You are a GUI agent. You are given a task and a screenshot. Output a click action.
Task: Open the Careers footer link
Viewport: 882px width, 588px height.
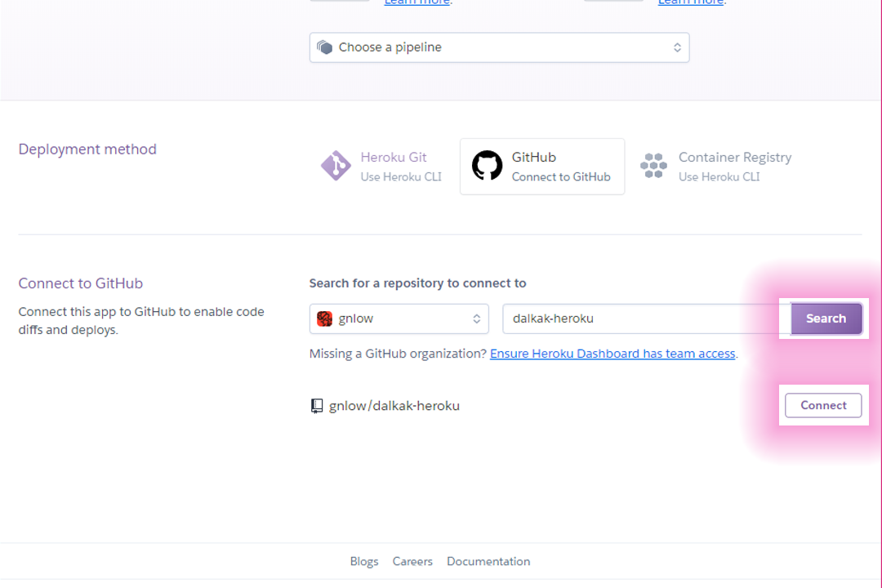pos(412,562)
